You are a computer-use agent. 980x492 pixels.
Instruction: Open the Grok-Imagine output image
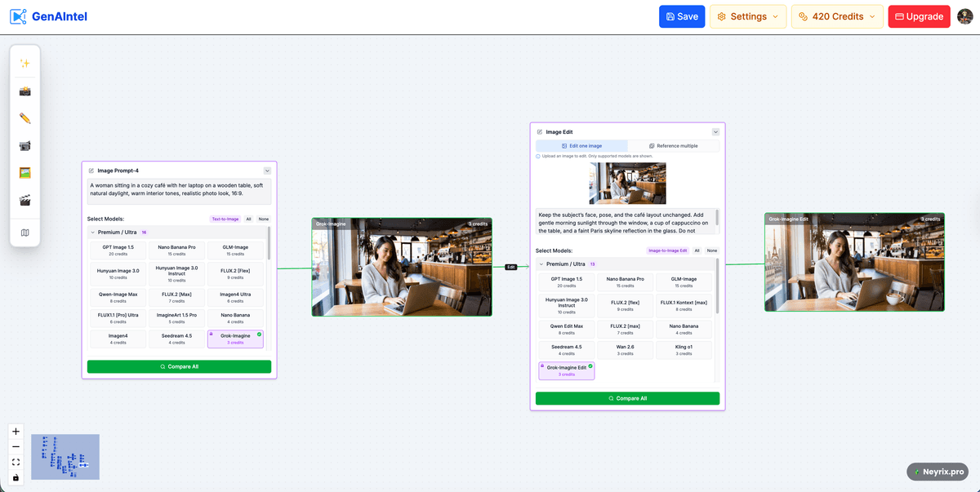[402, 267]
